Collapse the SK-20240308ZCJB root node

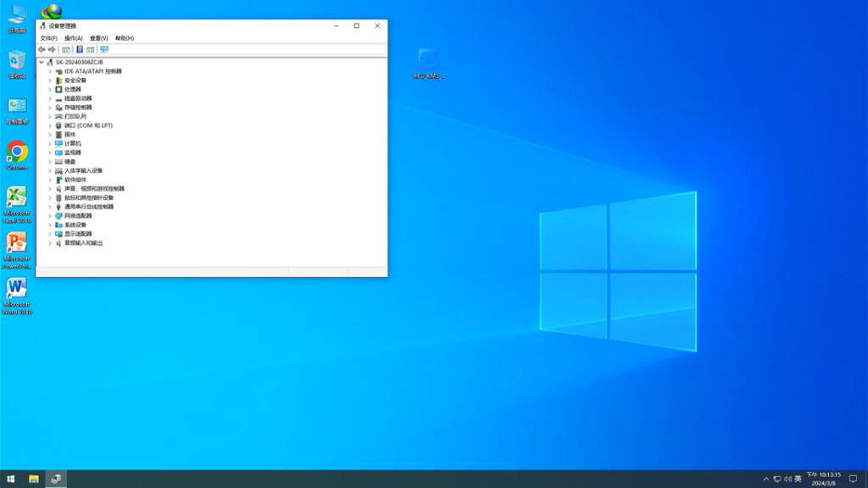tap(42, 62)
